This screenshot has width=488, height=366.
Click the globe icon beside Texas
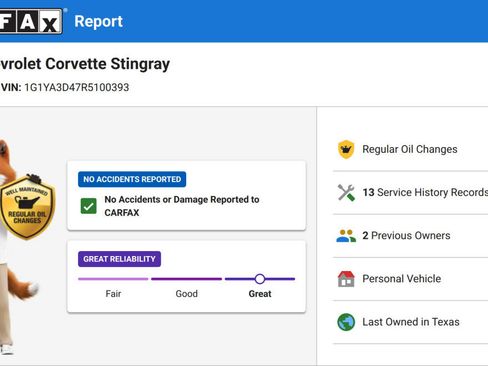coord(346,322)
